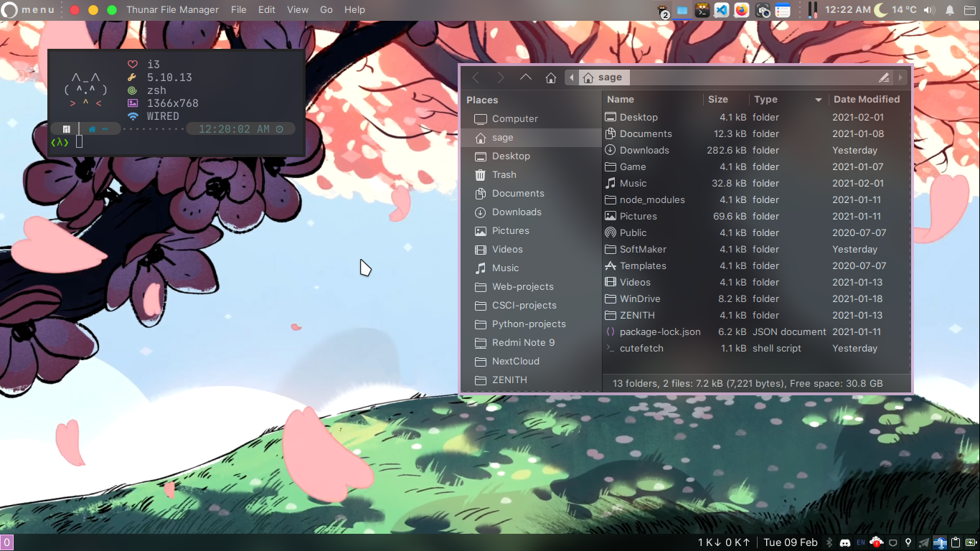Select the SoftMaker folder row
This screenshot has height=551, width=980.
[757, 249]
